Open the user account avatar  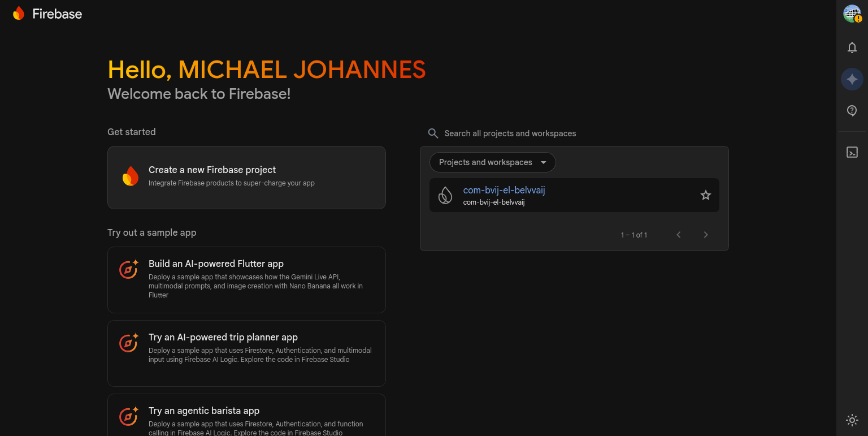[852, 14]
